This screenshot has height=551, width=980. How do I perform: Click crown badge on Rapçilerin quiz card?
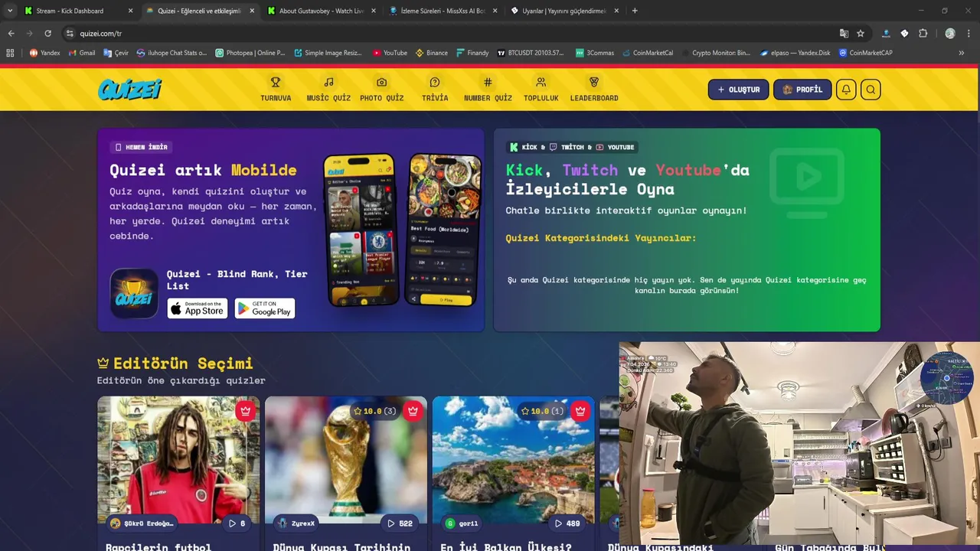coord(245,411)
